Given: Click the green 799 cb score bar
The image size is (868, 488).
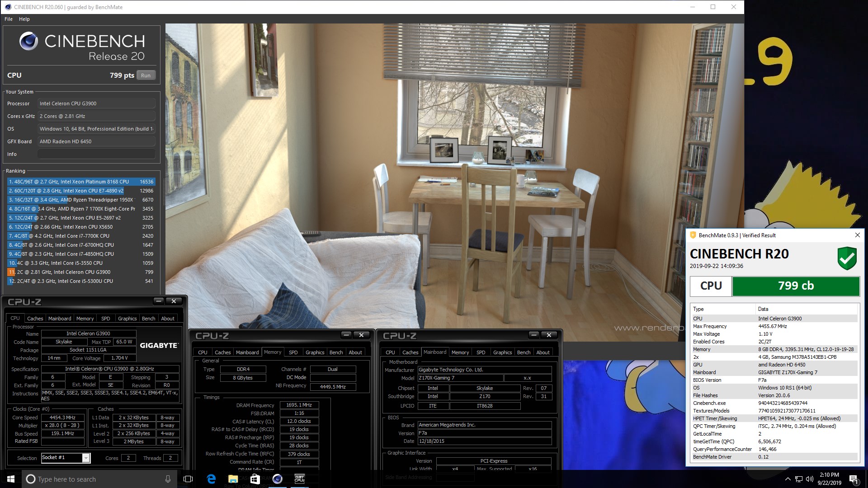Looking at the screenshot, I should tap(796, 286).
